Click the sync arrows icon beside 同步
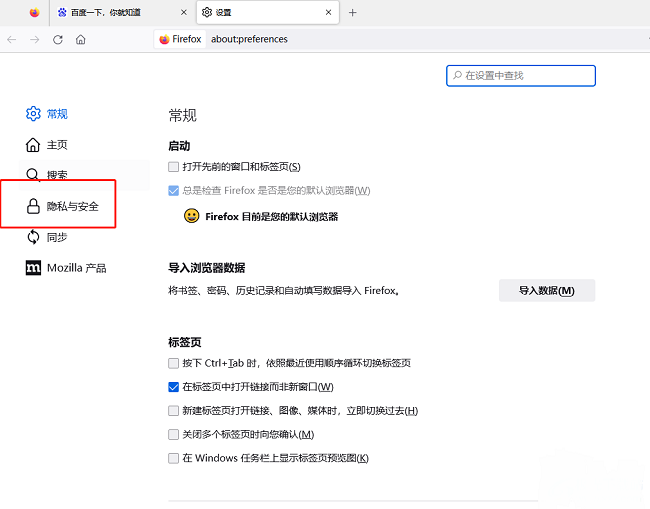 tap(33, 237)
